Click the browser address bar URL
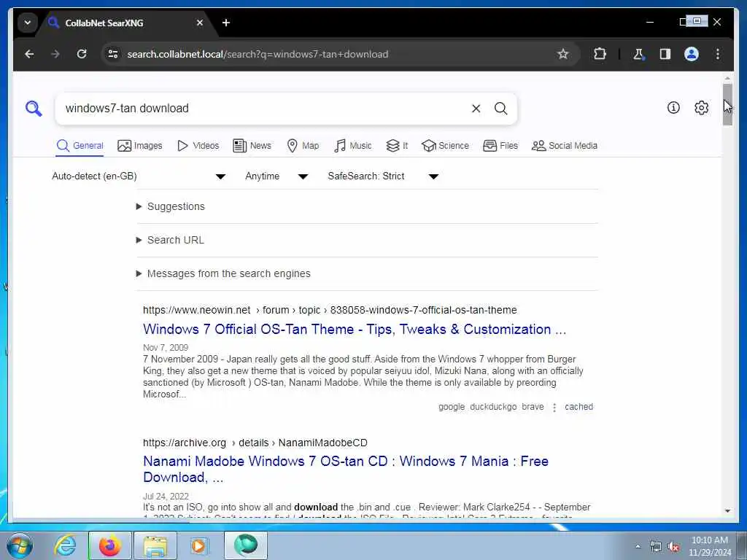Screen dimensions: 747x560 (258, 54)
